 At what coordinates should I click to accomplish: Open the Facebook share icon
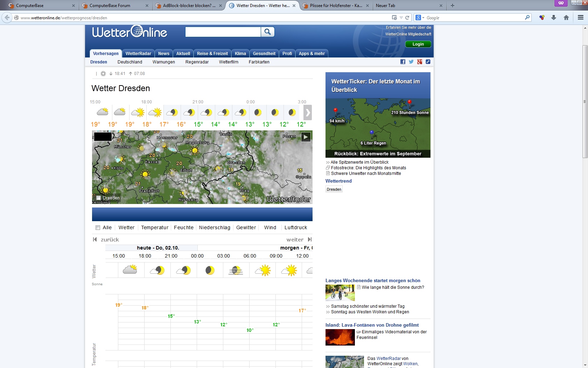[x=403, y=62]
